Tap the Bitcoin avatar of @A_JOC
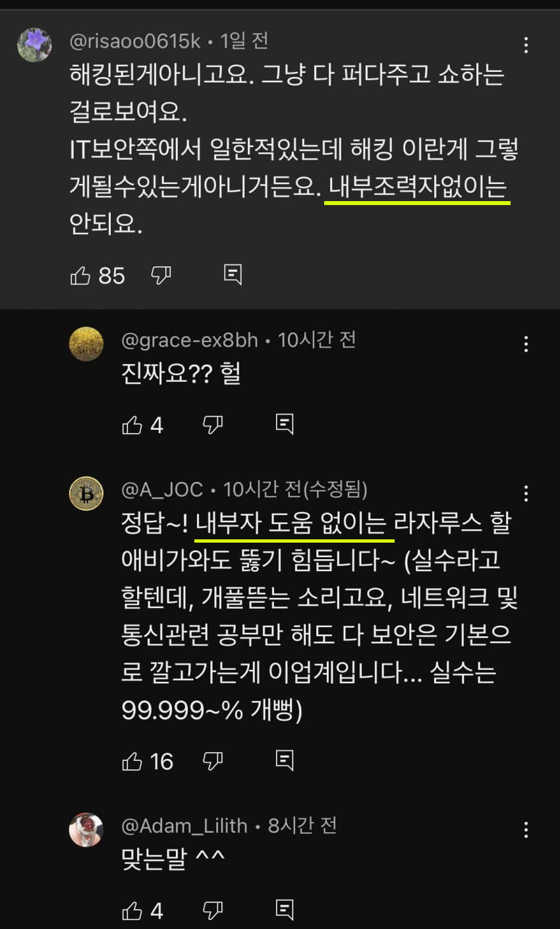Image resolution: width=560 pixels, height=929 pixels. (86, 493)
